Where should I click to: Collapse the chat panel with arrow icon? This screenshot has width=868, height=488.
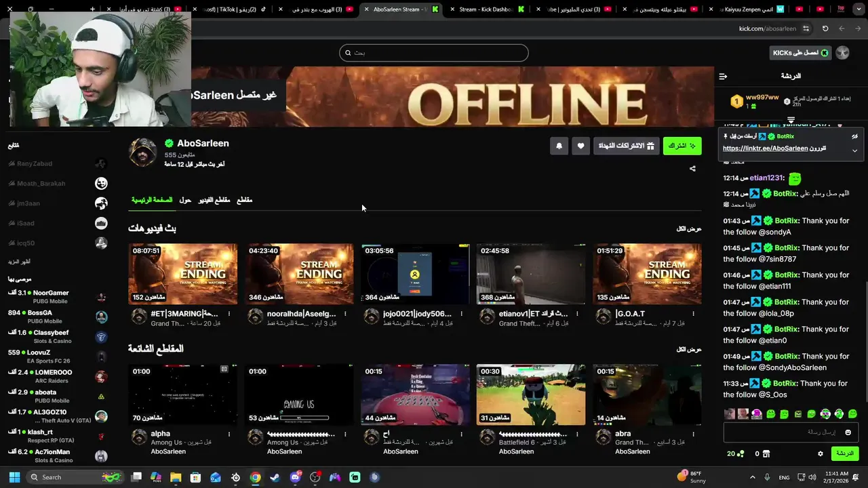point(723,76)
